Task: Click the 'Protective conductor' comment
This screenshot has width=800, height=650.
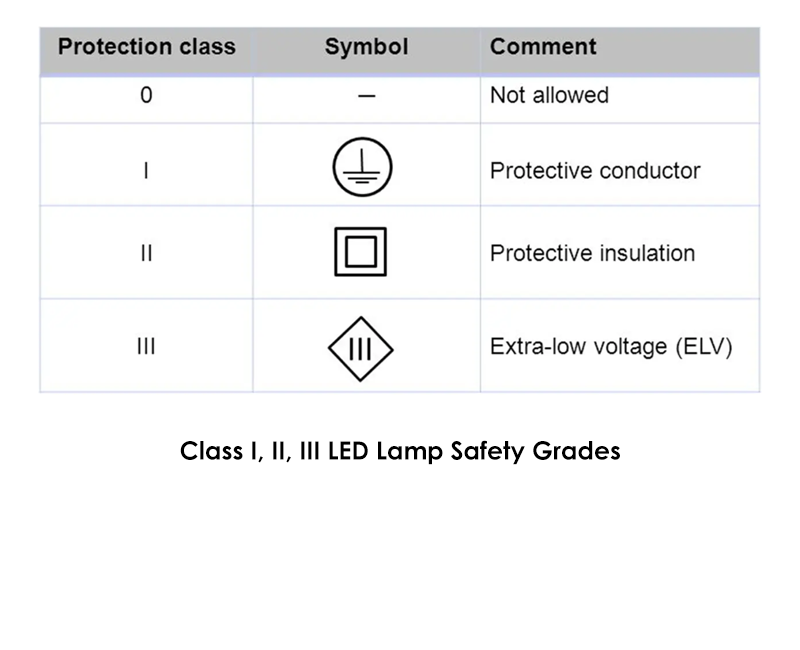Action: coord(594,170)
